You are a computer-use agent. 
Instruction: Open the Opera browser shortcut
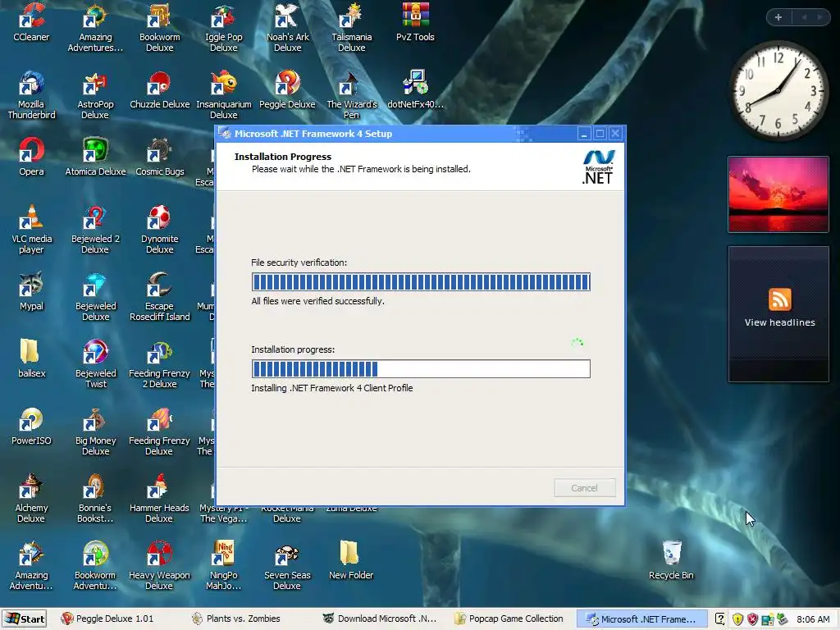click(31, 151)
